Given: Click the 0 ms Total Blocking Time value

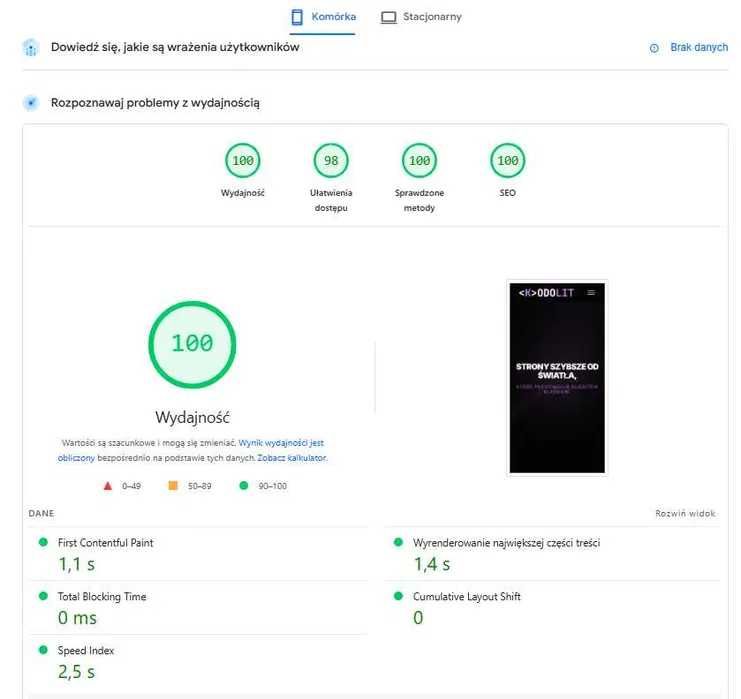Looking at the screenshot, I should point(77,618).
